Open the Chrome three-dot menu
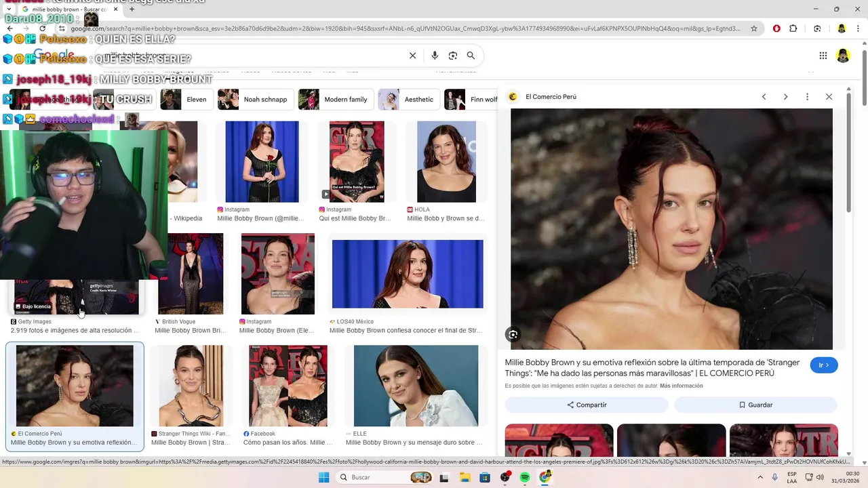The height and width of the screenshot is (488, 868). tap(859, 28)
